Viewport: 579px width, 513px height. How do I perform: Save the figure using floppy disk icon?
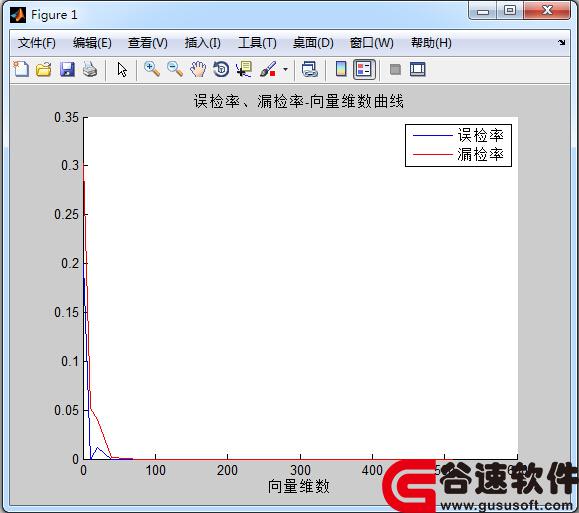coord(67,69)
